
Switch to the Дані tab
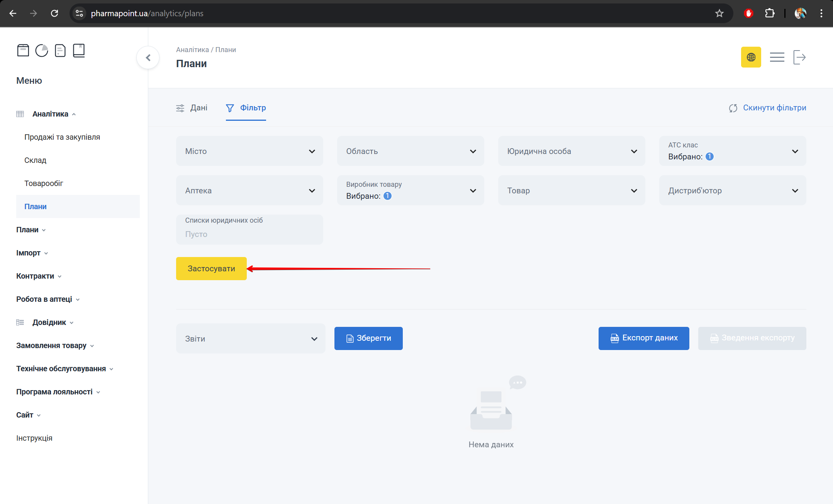pyautogui.click(x=192, y=108)
